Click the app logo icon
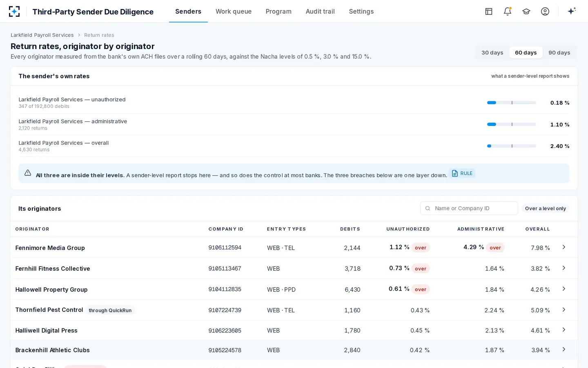 point(14,11)
